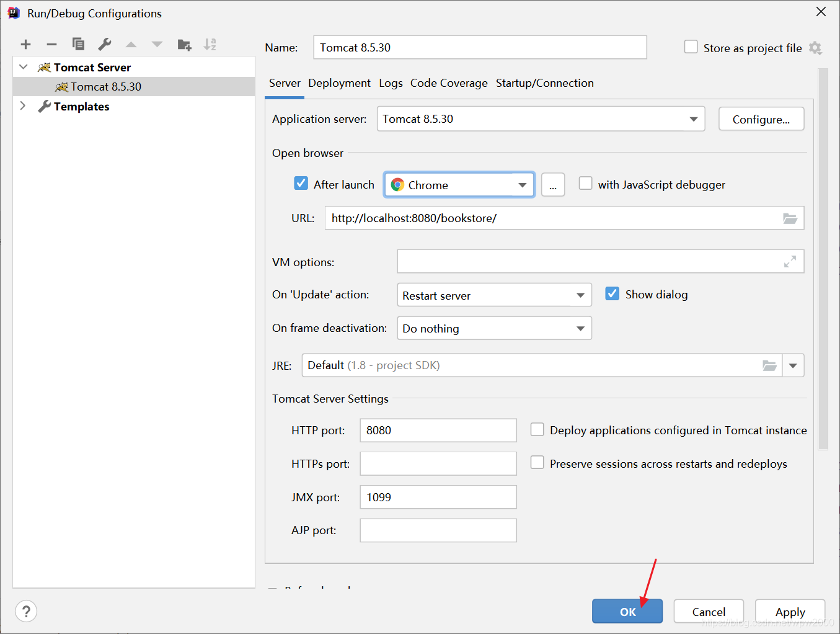The image size is (840, 634).
Task: Check Preserve sessions across restarts and redeploys
Action: pos(537,463)
